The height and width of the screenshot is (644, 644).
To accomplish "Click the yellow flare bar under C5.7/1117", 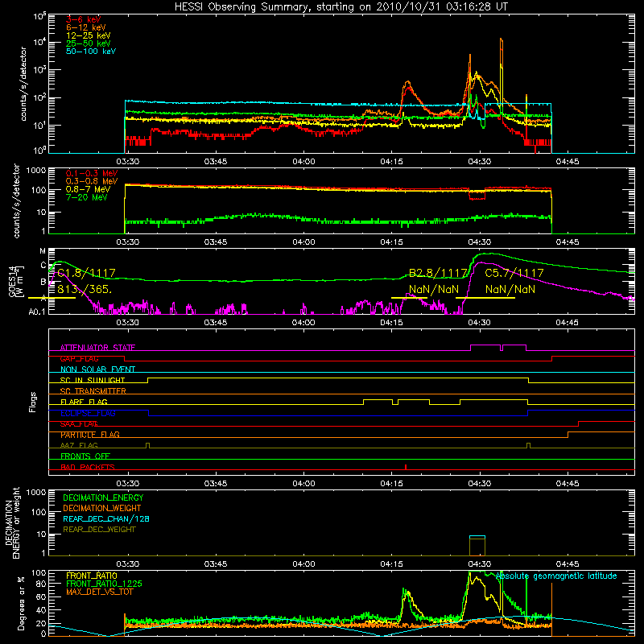I will (x=485, y=297).
